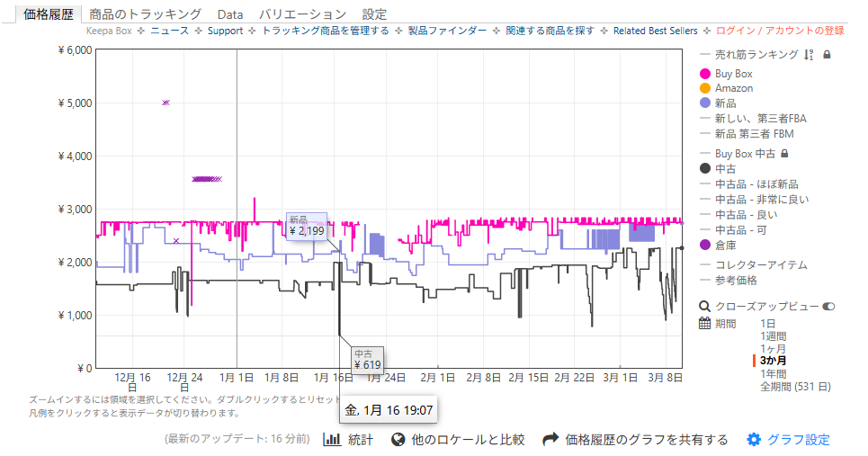Click ログイン / アカウントの登録 link

pos(780,31)
